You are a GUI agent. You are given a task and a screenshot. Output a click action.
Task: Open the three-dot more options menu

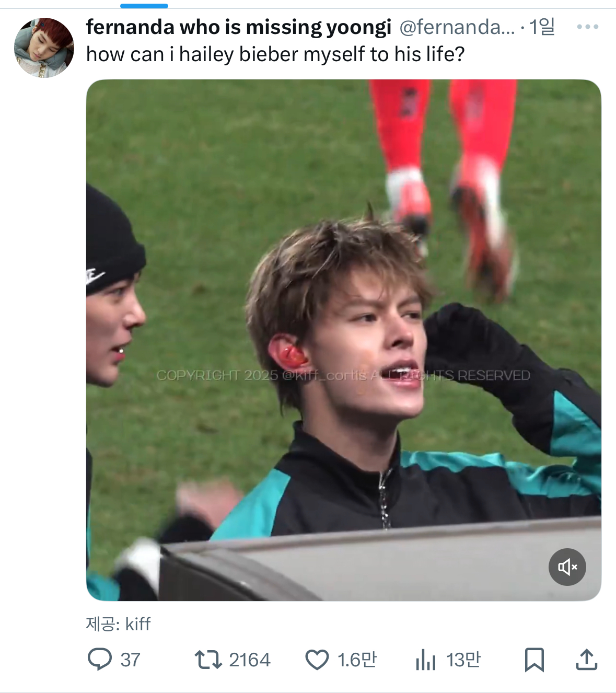pyautogui.click(x=587, y=27)
